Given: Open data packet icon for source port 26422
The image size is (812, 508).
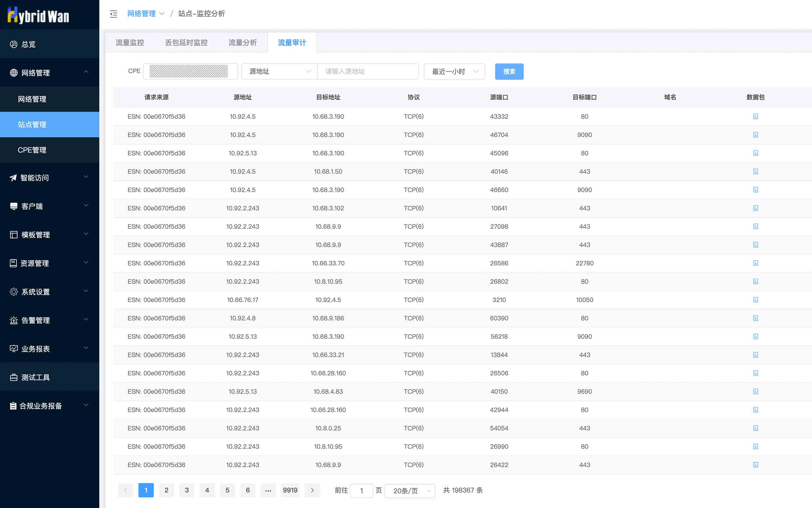Looking at the screenshot, I should click(x=755, y=465).
